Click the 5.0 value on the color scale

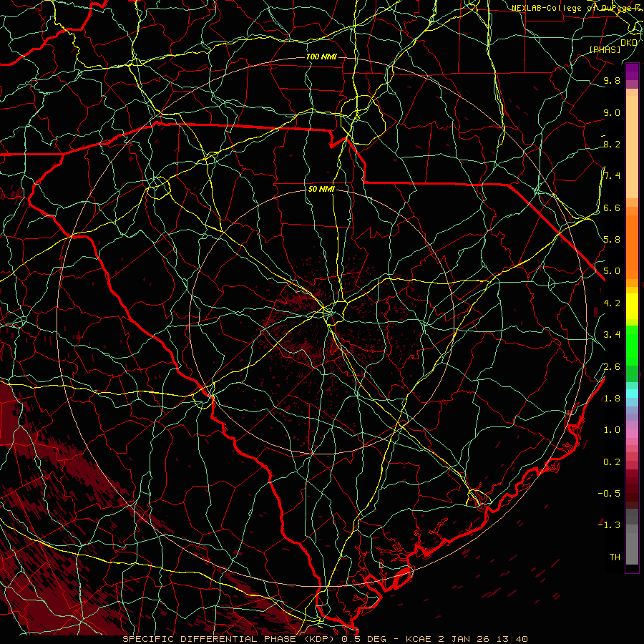point(612,271)
